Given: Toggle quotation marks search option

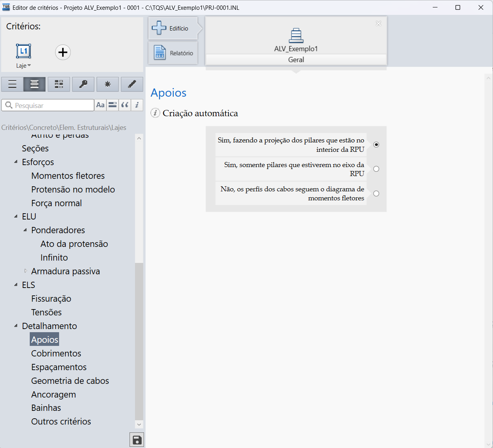Looking at the screenshot, I should coord(125,105).
